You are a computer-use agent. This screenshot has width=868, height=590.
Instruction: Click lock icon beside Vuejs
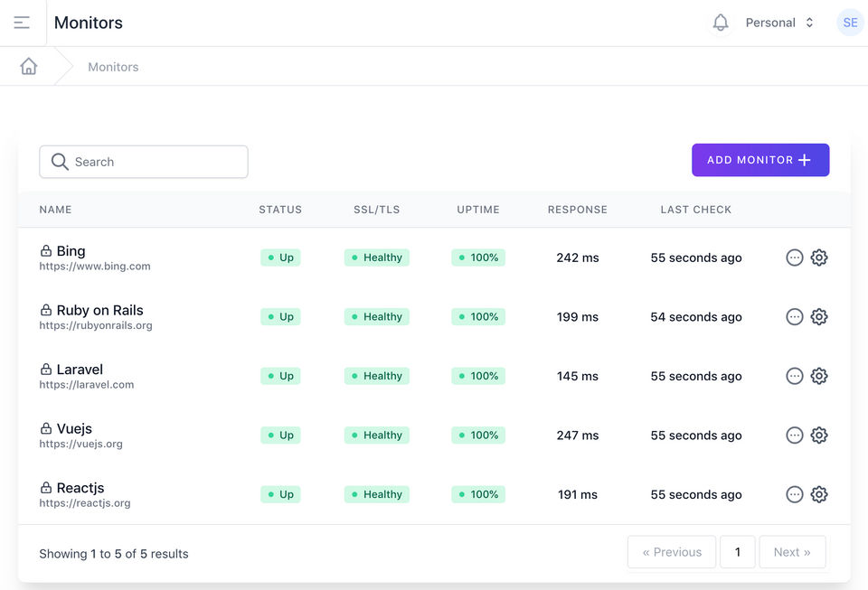coord(46,428)
